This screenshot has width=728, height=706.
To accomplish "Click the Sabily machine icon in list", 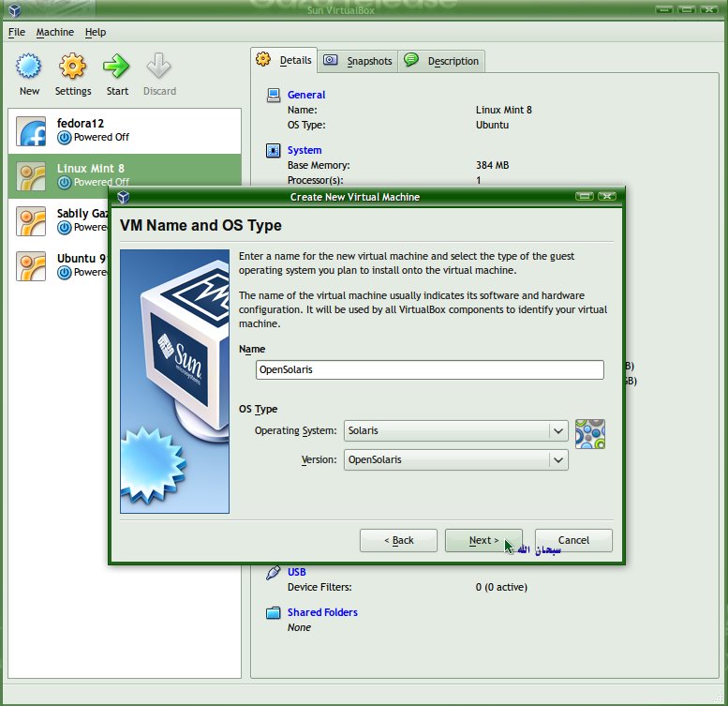I will pos(31,221).
